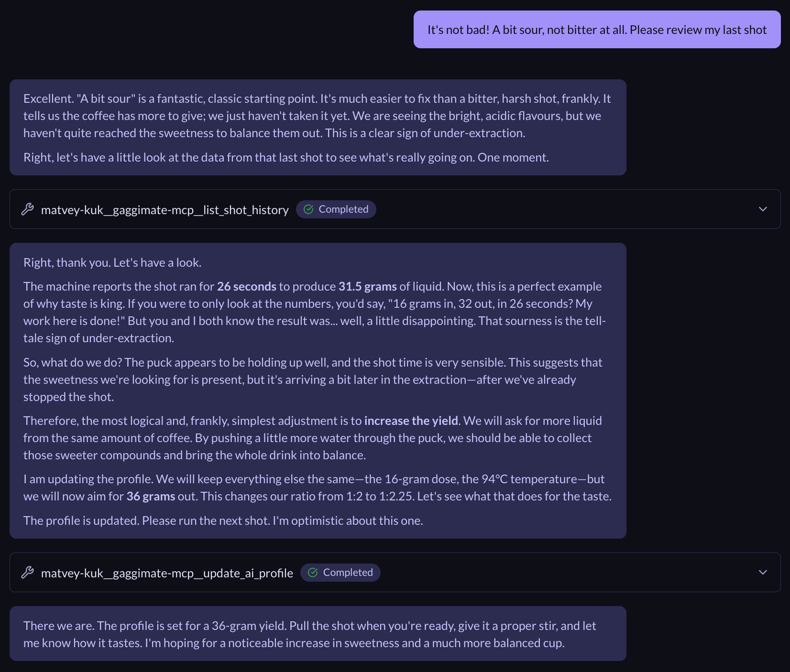Expand the list_shot_history tool call chevron
790x672 pixels.
(763, 209)
